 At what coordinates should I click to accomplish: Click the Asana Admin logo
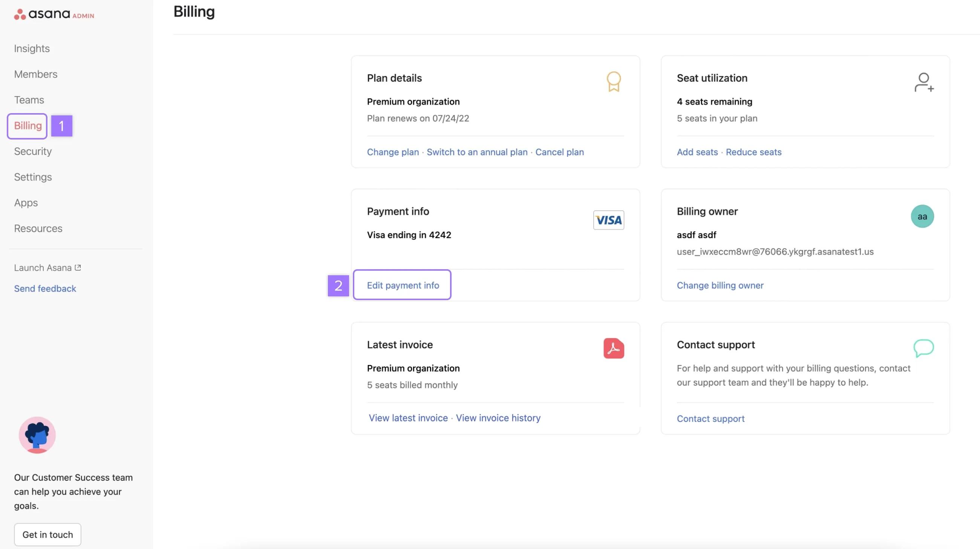53,14
